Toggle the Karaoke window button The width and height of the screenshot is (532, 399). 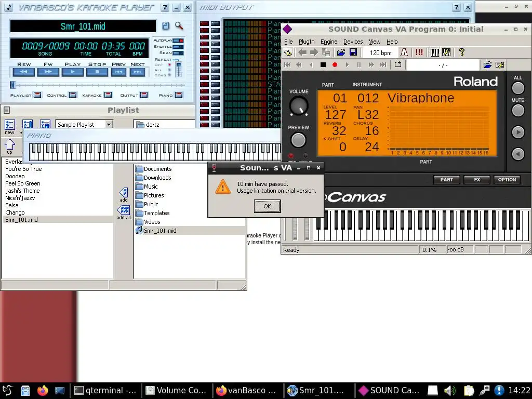click(x=108, y=95)
